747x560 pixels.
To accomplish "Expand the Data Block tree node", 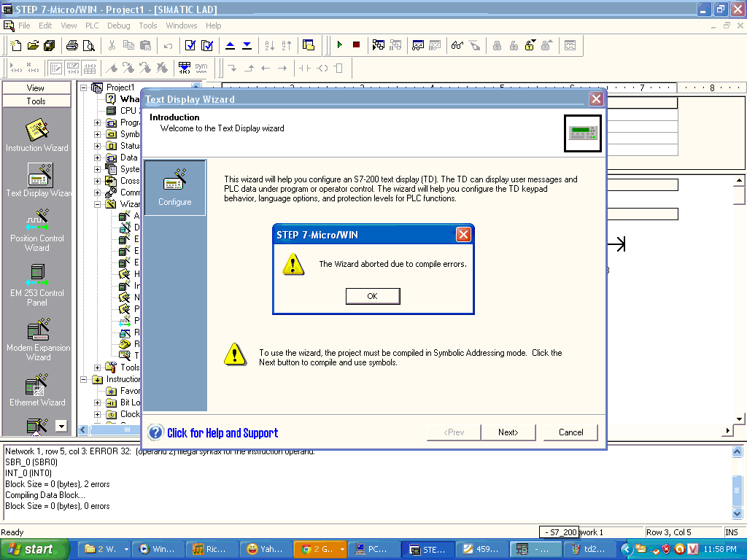I will click(x=97, y=157).
